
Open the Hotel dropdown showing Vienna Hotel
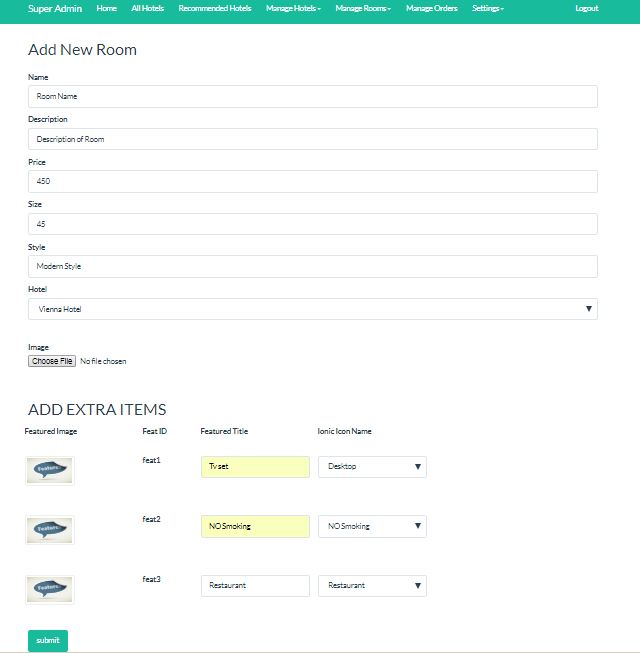(313, 309)
